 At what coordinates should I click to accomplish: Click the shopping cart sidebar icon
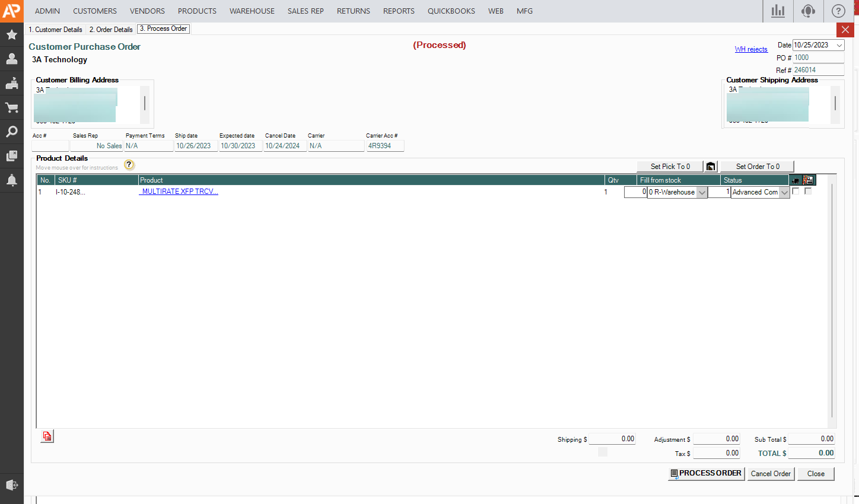point(11,107)
